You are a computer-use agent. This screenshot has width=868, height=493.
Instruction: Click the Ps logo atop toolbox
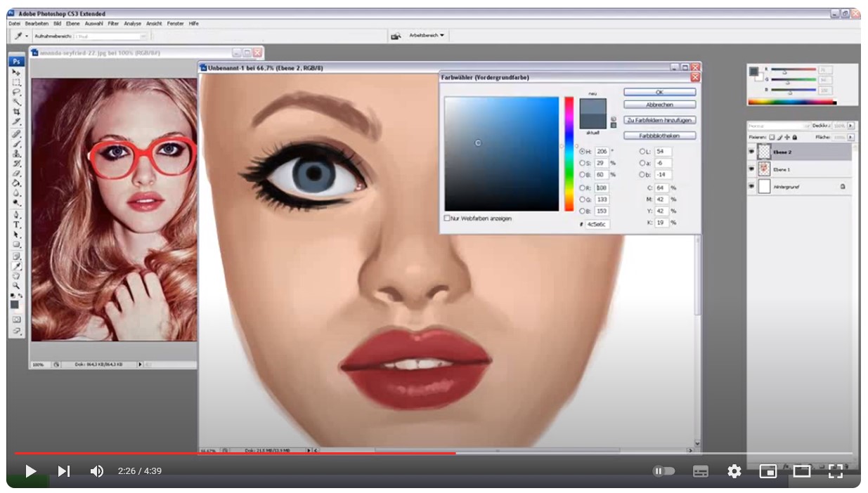pos(16,61)
